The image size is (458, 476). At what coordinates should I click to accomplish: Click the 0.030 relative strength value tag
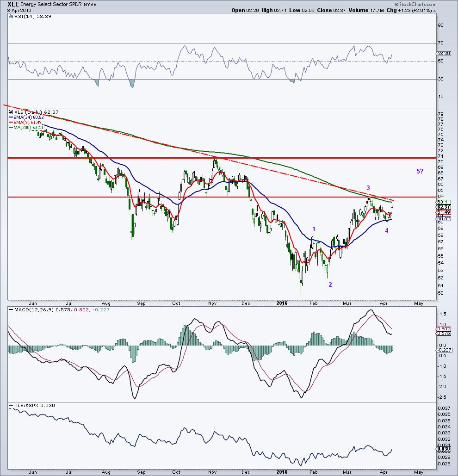coord(444,449)
